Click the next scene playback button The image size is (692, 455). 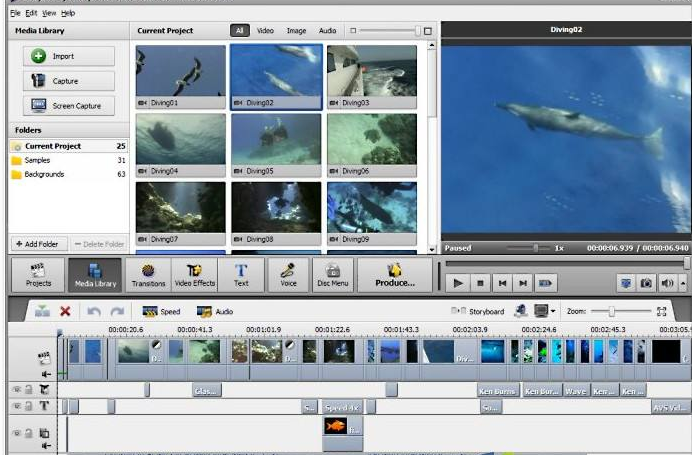click(x=545, y=283)
